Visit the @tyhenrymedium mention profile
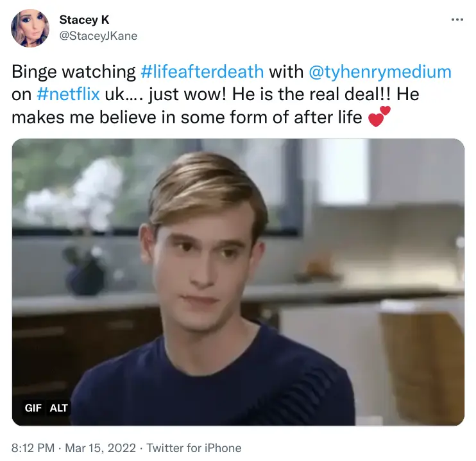The height and width of the screenshot is (461, 476). [380, 71]
